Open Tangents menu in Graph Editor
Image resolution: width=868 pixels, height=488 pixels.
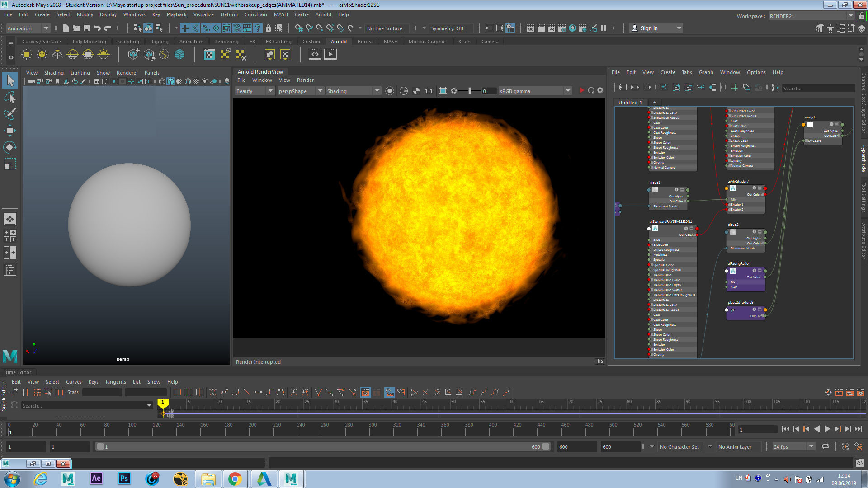coord(115,382)
